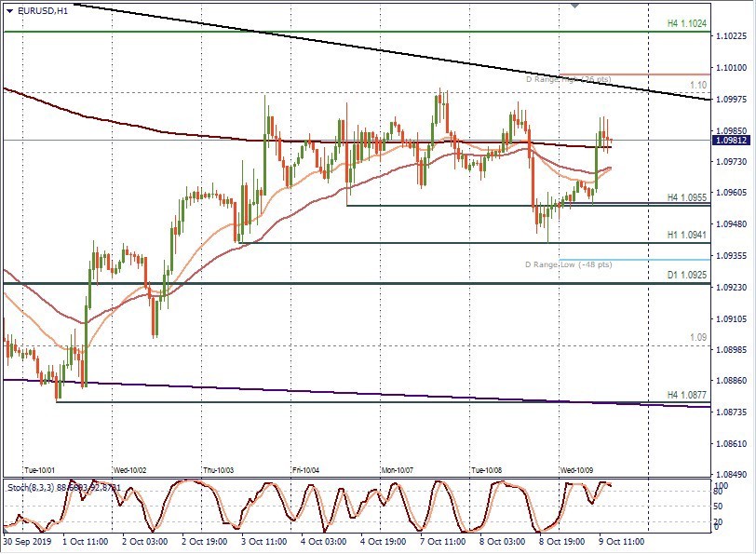Click the 7 Oct 11:00 time axis label
Viewport: 756px width, 554px height.
(443, 542)
